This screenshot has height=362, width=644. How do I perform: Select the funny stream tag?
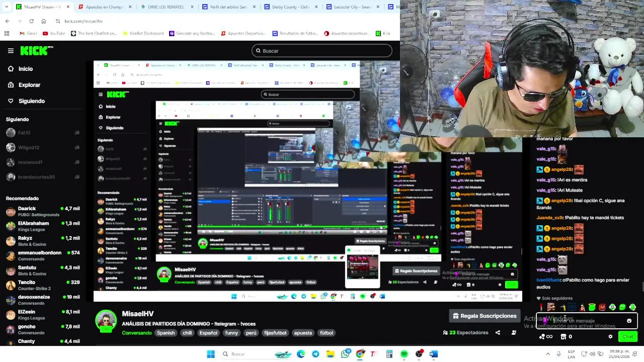pos(231,333)
